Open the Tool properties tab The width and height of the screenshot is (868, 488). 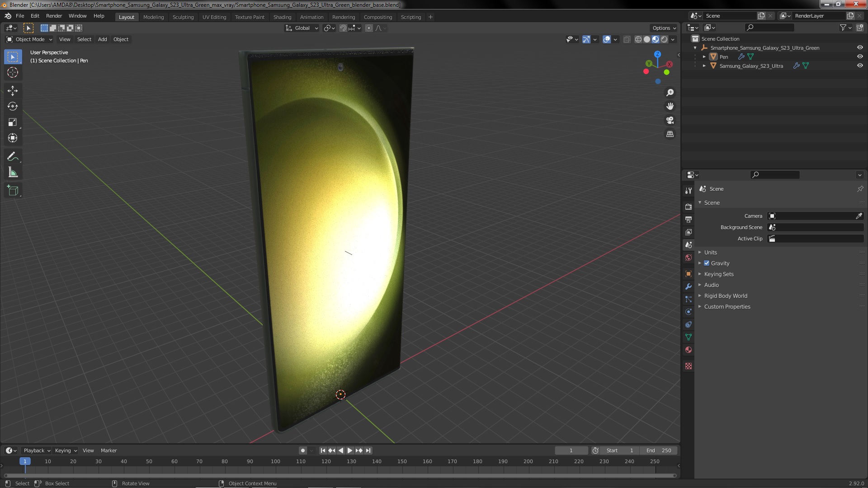[x=689, y=191]
